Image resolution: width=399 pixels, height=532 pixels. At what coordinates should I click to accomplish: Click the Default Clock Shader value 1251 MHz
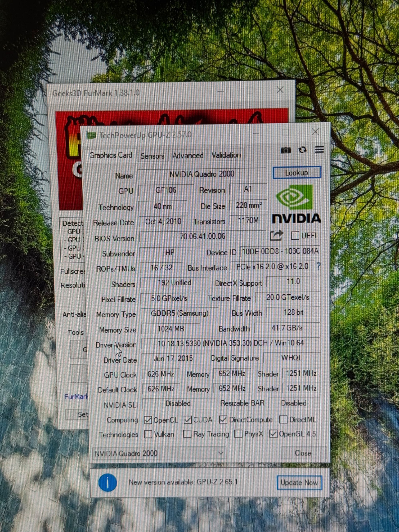pyautogui.click(x=301, y=388)
